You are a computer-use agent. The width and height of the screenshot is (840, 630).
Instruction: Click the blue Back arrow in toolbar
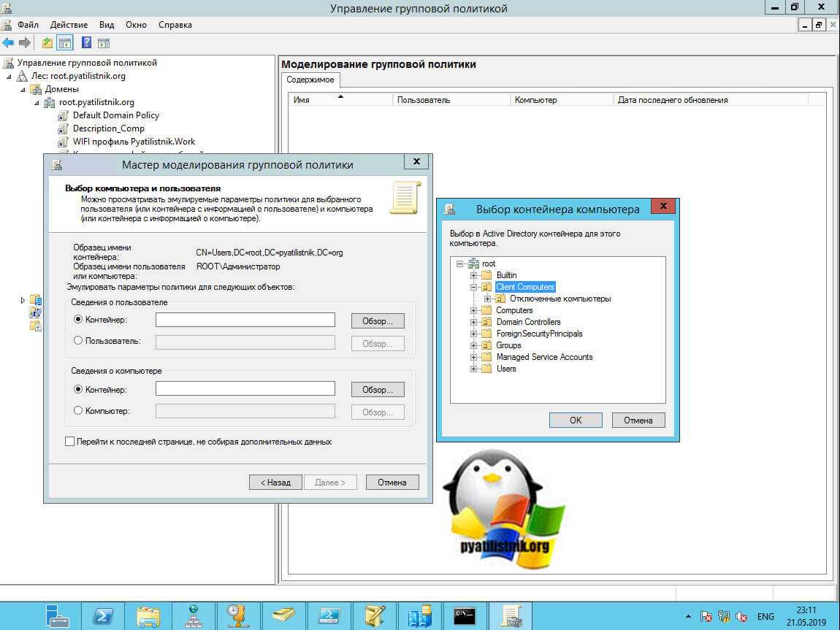click(8, 42)
